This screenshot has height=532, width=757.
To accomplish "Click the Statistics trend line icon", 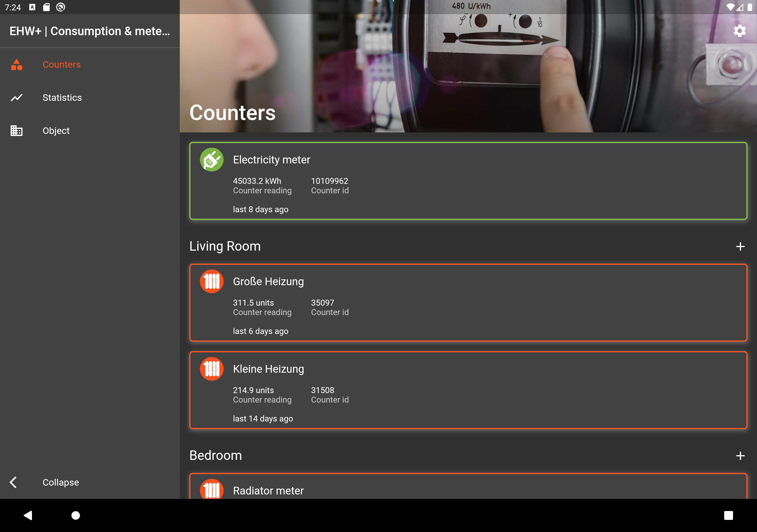I will tap(17, 98).
